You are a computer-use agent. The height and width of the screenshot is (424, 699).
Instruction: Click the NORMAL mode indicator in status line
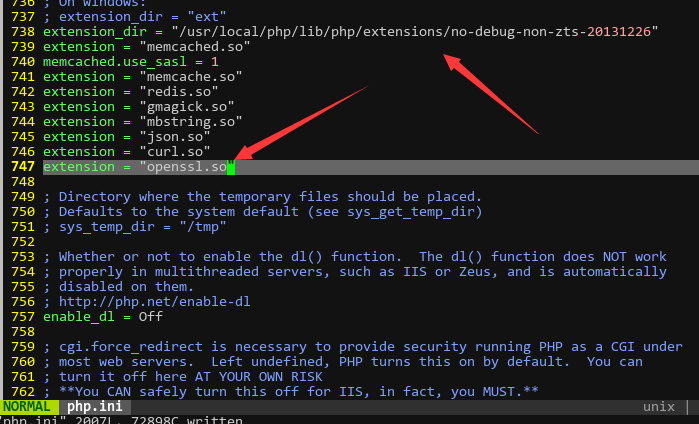(x=28, y=407)
